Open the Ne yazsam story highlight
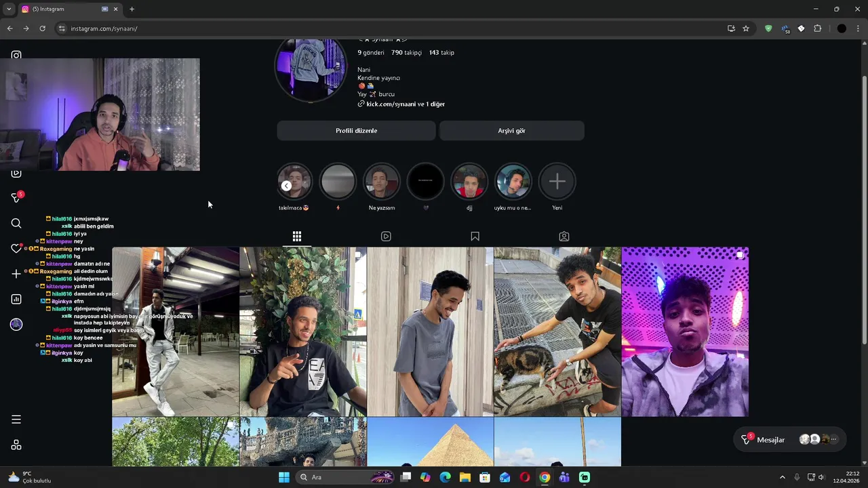The height and width of the screenshot is (488, 868). (x=382, y=182)
